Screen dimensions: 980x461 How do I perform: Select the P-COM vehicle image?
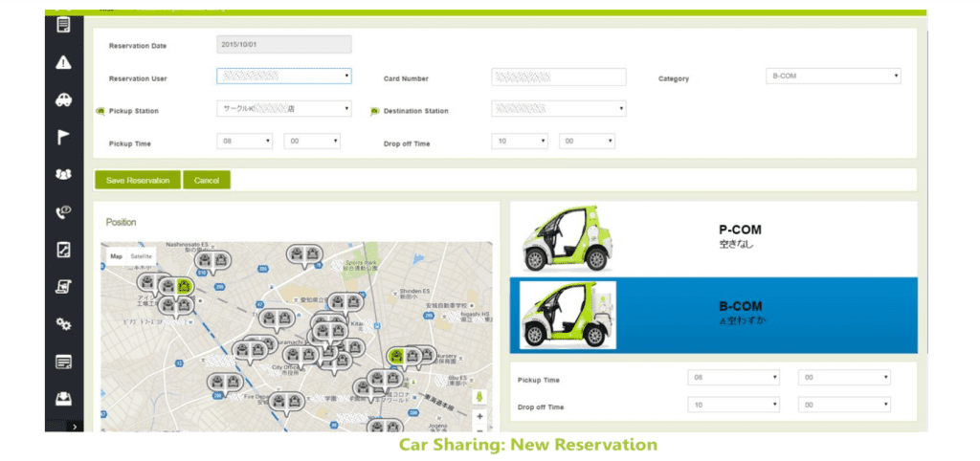[x=567, y=238]
